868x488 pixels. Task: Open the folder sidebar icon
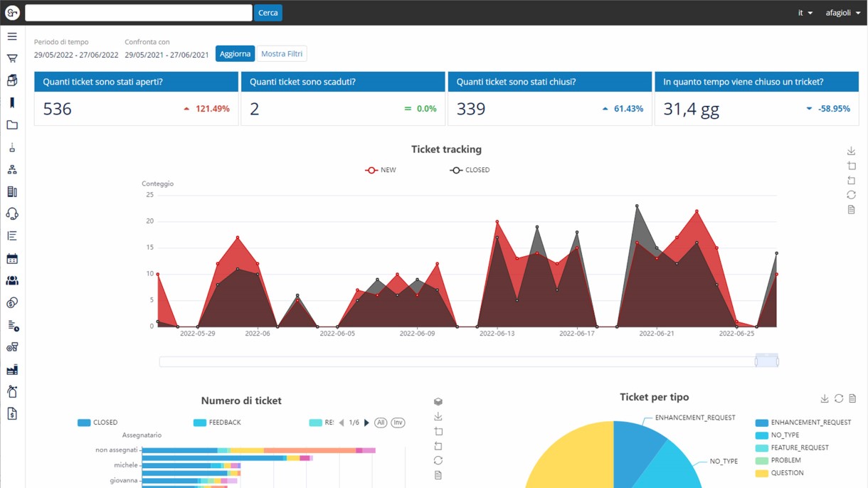12,125
